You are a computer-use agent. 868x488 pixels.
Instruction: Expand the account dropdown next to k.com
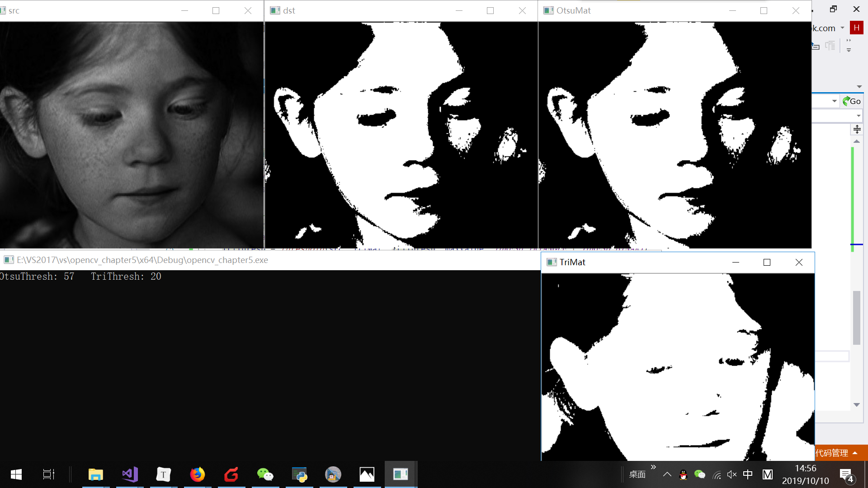[x=843, y=28]
